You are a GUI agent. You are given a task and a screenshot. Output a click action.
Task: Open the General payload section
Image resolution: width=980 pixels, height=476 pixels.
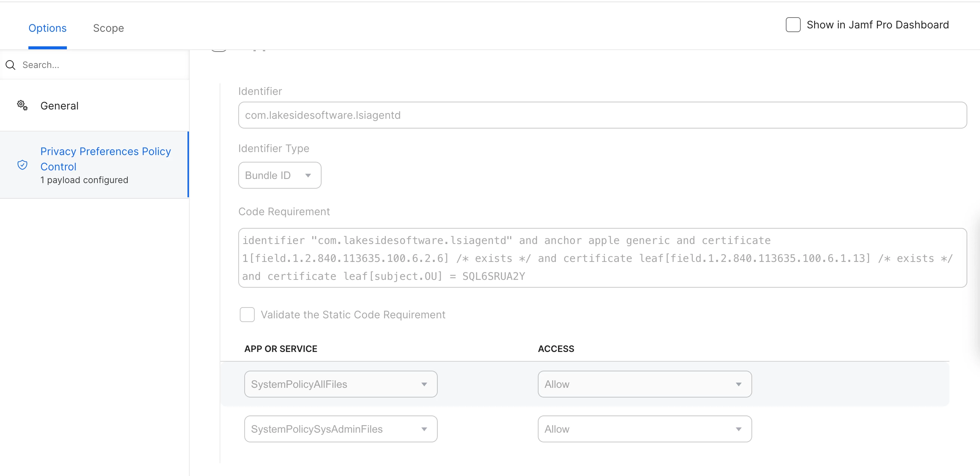[59, 106]
